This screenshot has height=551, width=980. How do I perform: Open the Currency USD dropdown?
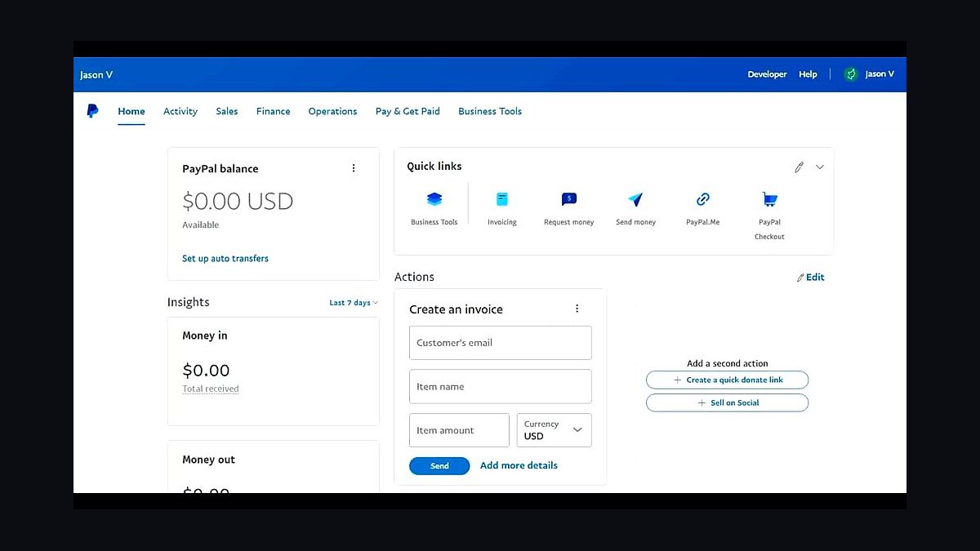click(x=555, y=430)
